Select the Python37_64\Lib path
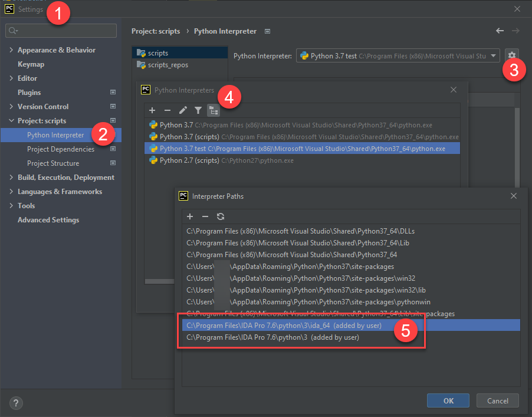The width and height of the screenshot is (532, 417). (351, 243)
